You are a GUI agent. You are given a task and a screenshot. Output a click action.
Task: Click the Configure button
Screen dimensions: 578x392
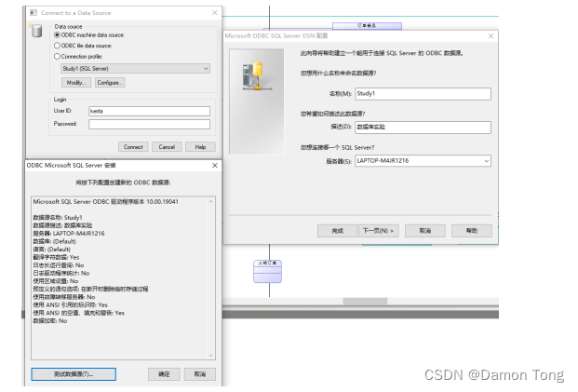pos(110,83)
